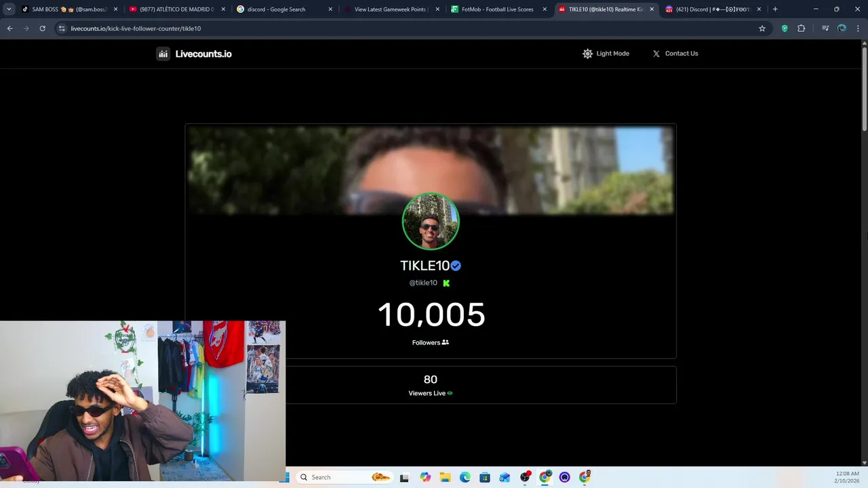Click the livecounts.io URL address bar
The image size is (868, 488).
[414, 28]
